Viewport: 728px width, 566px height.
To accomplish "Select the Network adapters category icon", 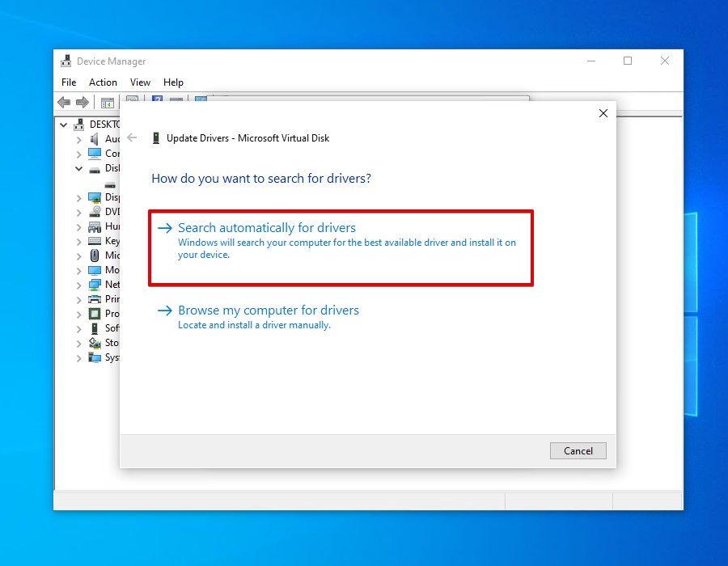I will point(95,285).
